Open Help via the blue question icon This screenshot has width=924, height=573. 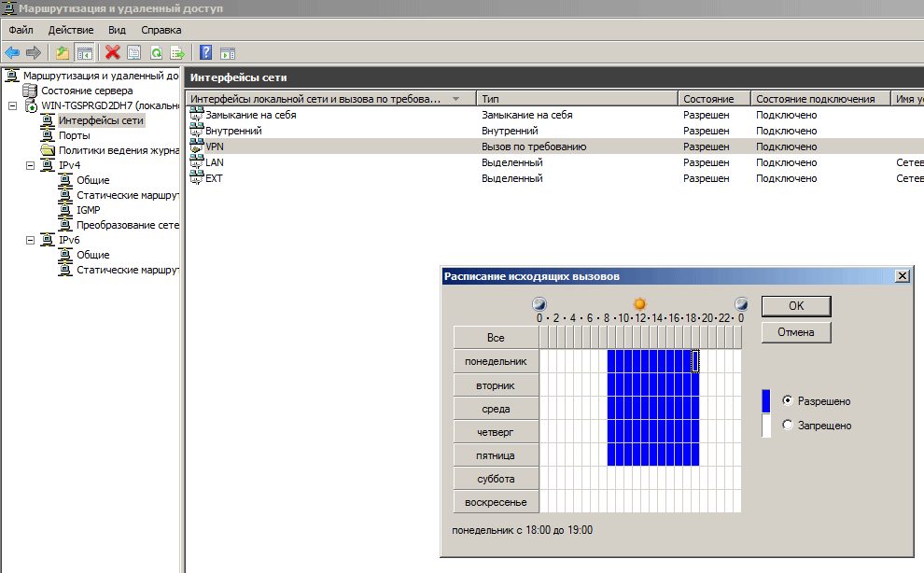click(x=205, y=52)
